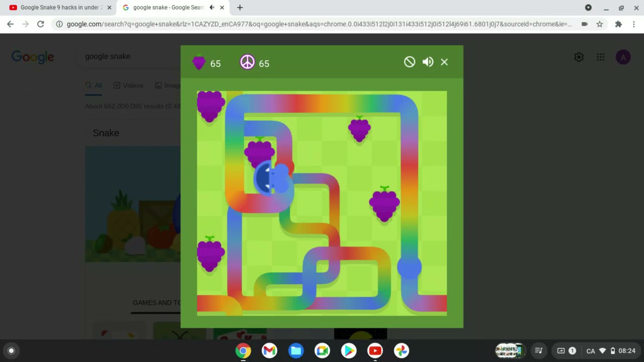Click the grapes near top right of board

click(359, 129)
